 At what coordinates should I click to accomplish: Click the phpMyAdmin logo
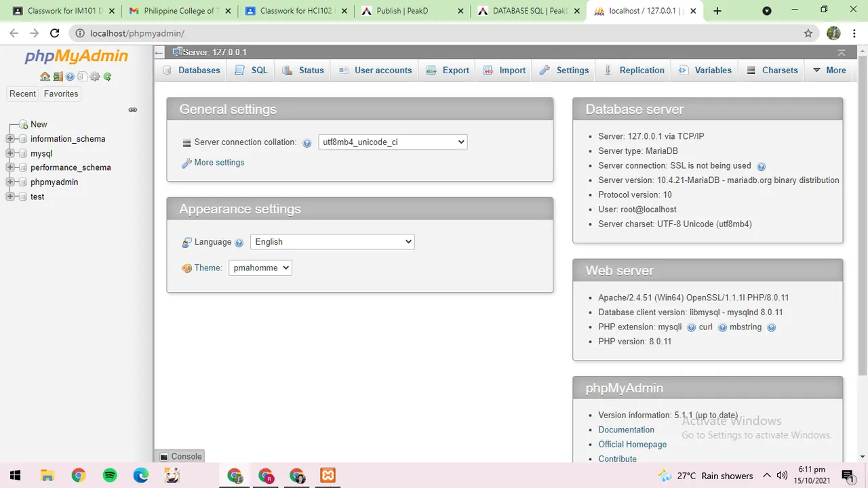click(x=76, y=57)
